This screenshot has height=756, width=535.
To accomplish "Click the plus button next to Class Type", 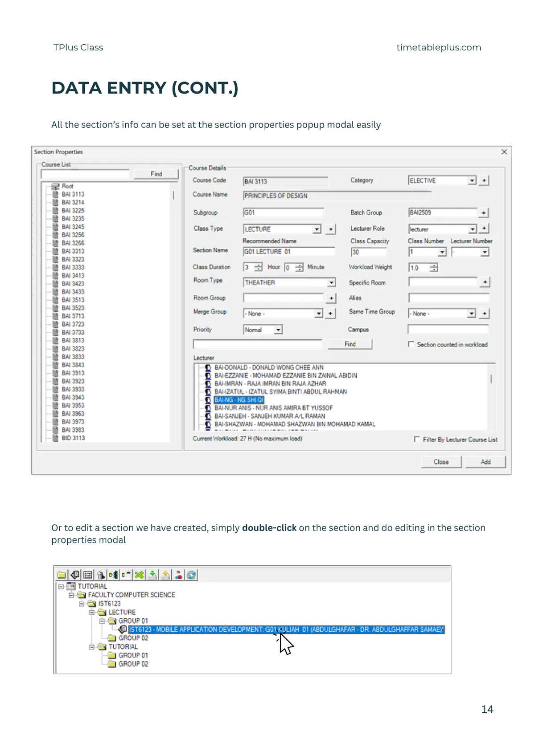I will point(330,229).
